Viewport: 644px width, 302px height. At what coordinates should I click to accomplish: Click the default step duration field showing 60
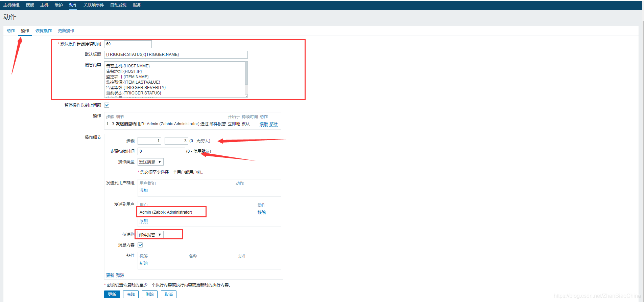pyautogui.click(x=128, y=44)
